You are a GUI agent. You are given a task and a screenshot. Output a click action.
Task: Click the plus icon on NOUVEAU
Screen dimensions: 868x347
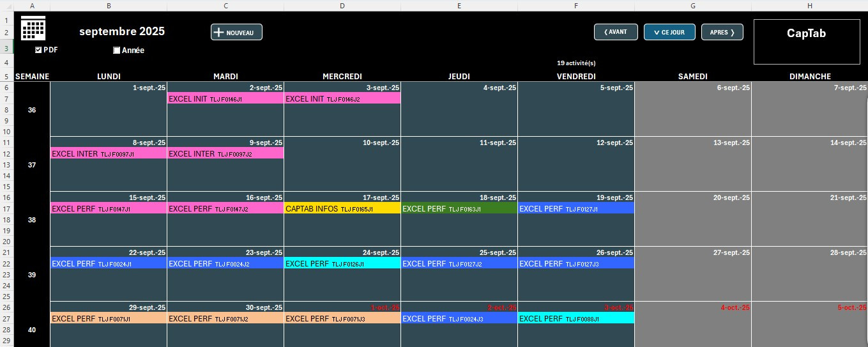[218, 33]
